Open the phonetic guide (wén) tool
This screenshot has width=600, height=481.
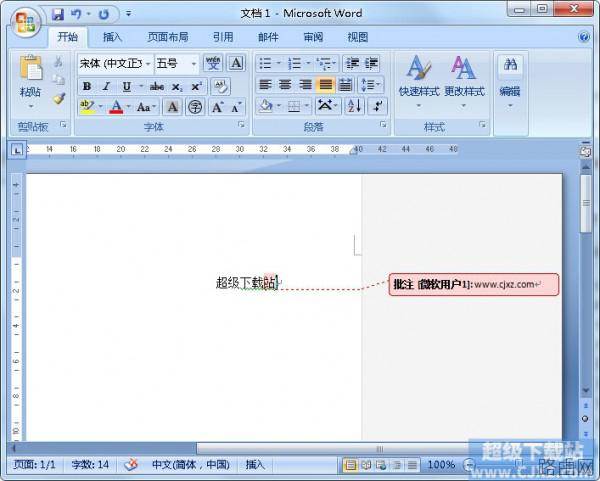[x=213, y=63]
